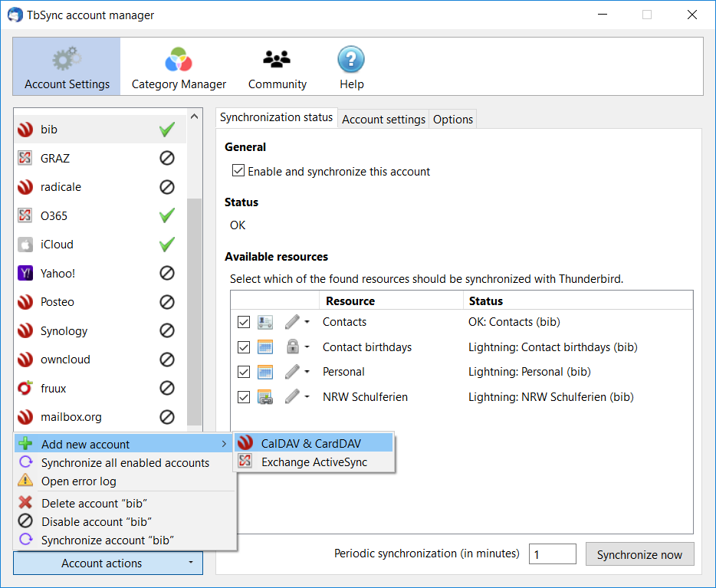Select Synchronize account “bib” menu entry

[x=124, y=540]
